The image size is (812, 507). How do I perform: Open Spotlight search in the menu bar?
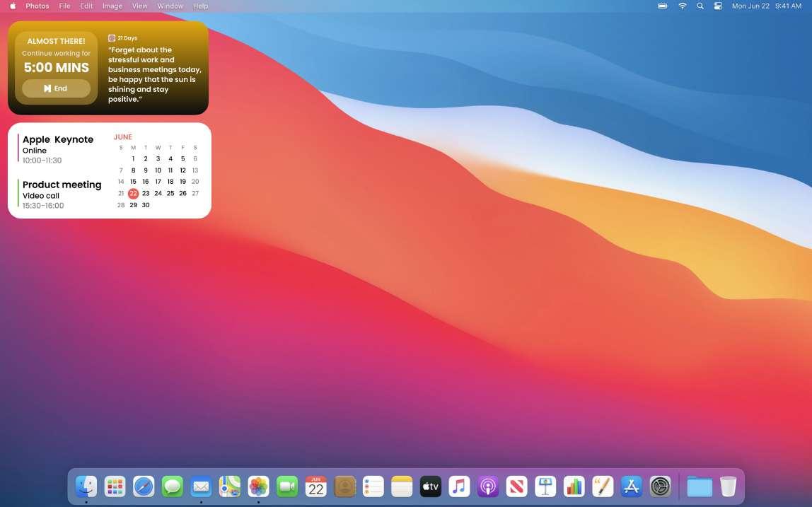click(x=700, y=6)
